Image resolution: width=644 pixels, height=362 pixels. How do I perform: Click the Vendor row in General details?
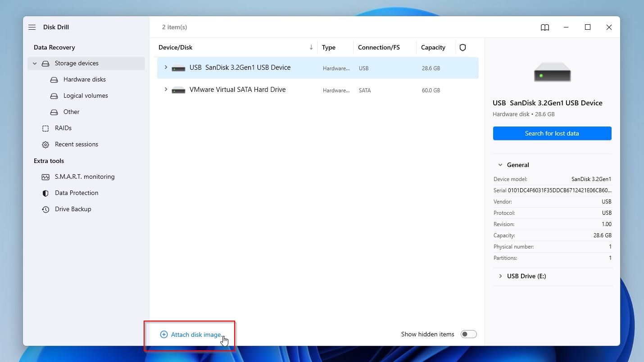tap(553, 202)
